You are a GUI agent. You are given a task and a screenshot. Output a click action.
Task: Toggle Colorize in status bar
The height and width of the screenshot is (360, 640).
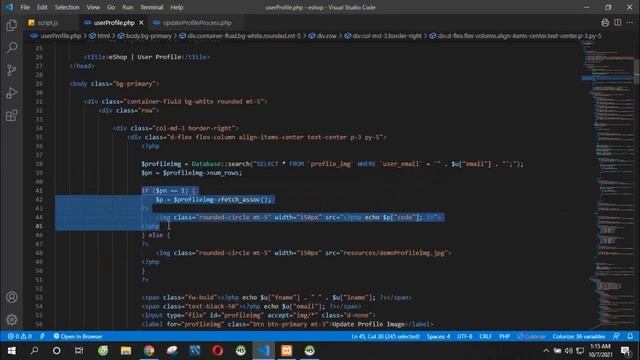[x=531, y=336]
